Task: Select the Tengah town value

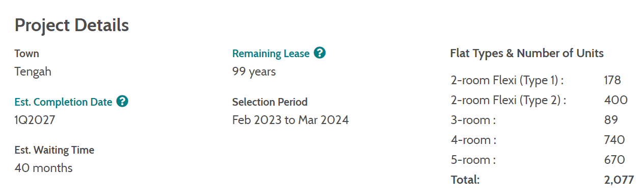Action: 33,72
